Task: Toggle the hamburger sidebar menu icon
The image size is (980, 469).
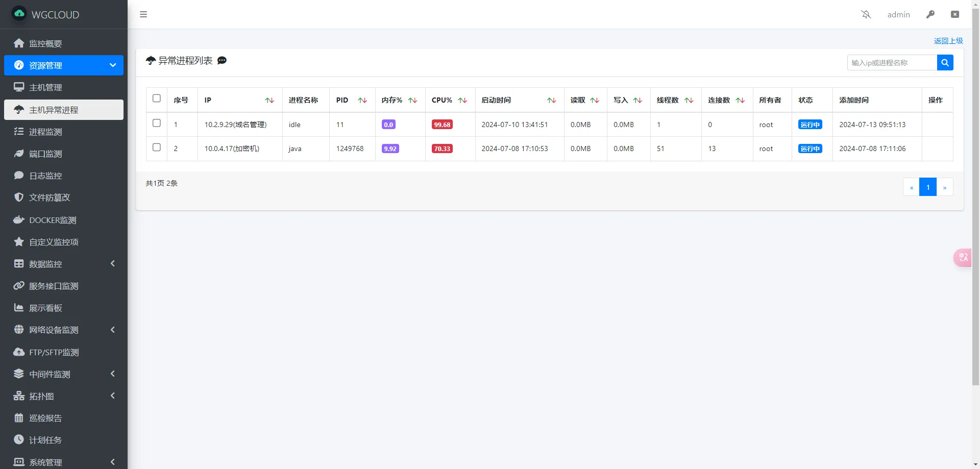Action: [x=143, y=14]
